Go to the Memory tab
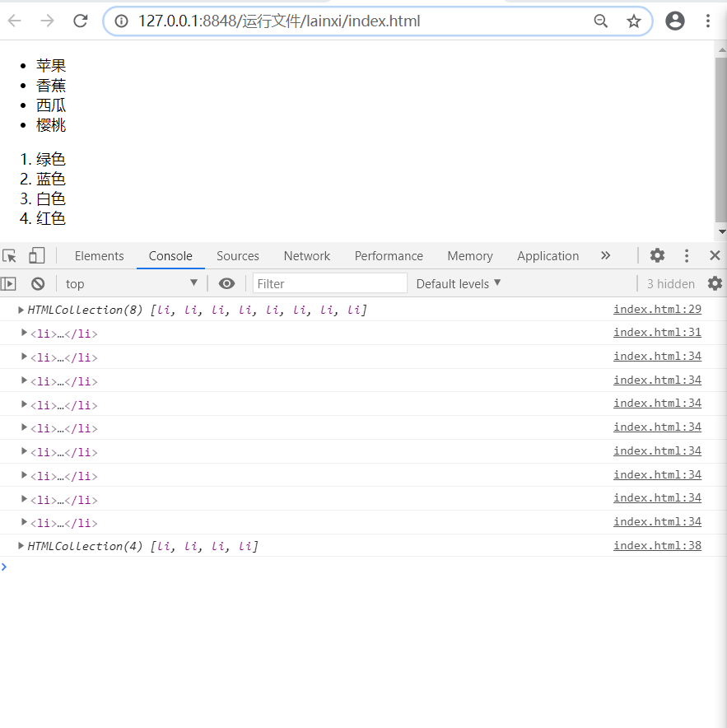 pyautogui.click(x=470, y=256)
